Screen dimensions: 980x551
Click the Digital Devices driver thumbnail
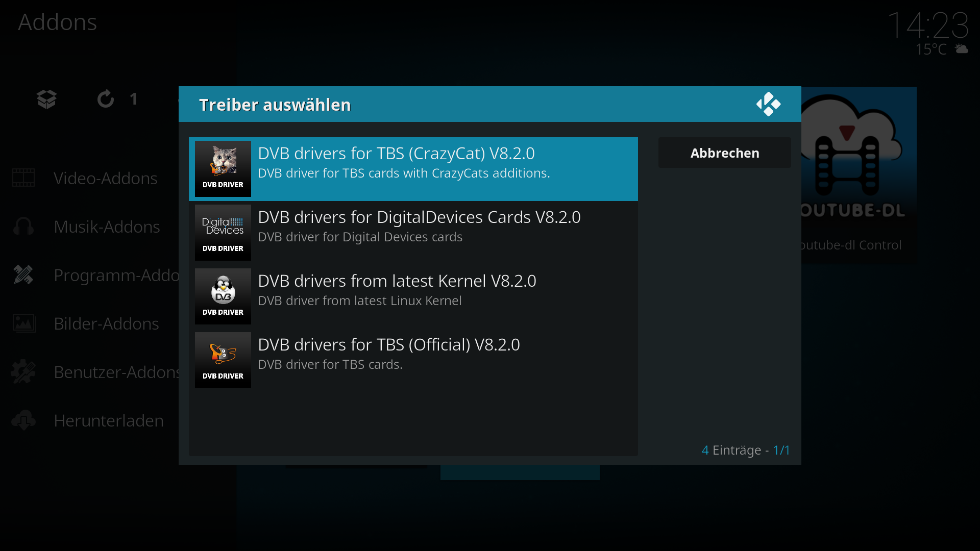[223, 233]
